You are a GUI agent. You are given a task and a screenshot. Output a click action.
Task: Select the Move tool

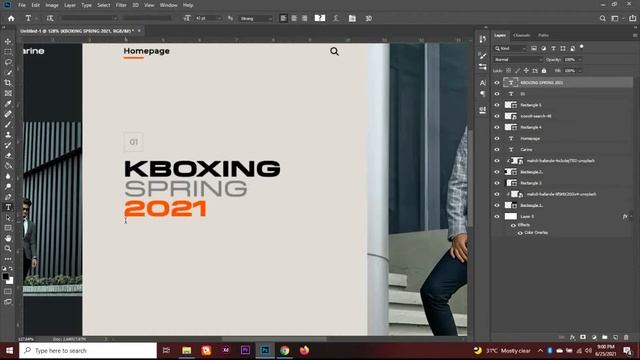8,41
